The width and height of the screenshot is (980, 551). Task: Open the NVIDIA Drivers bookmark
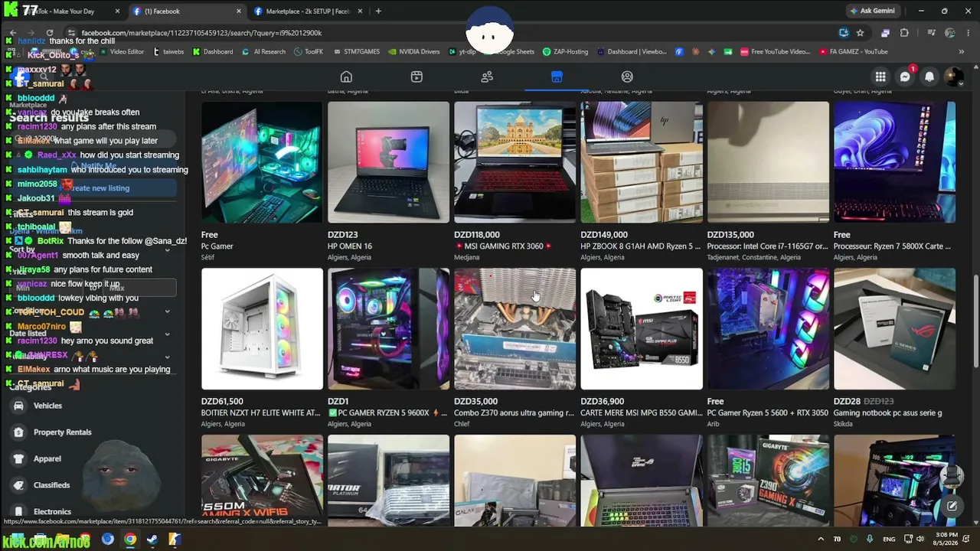413,52
